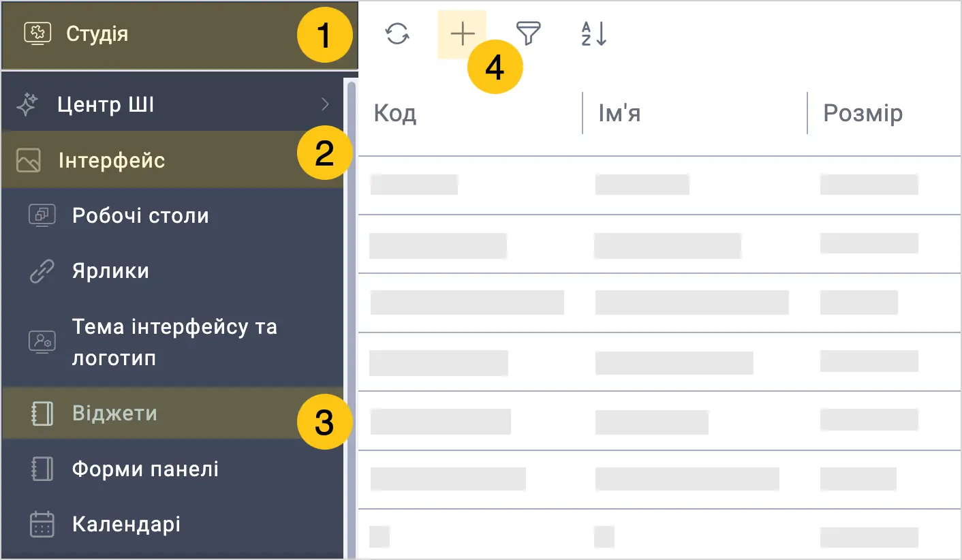Screen dimensions: 962x560
Task: Click the Студія monitor icon
Action: (x=37, y=33)
